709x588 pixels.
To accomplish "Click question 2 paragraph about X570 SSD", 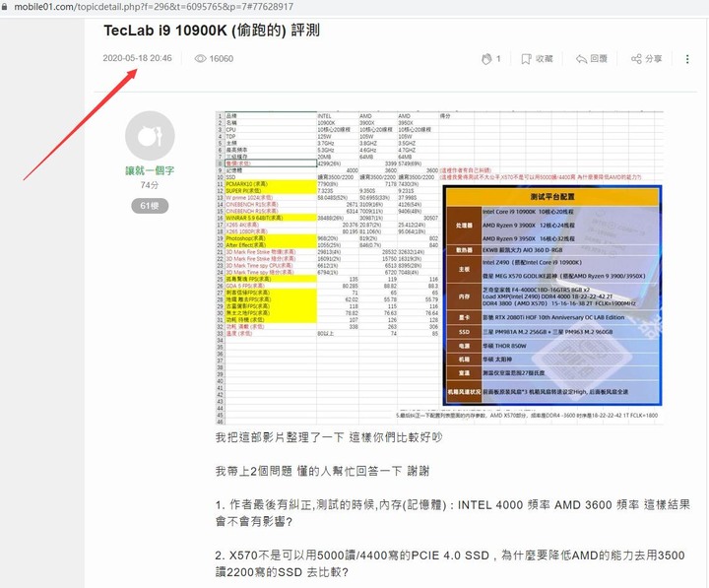I will point(450,563).
